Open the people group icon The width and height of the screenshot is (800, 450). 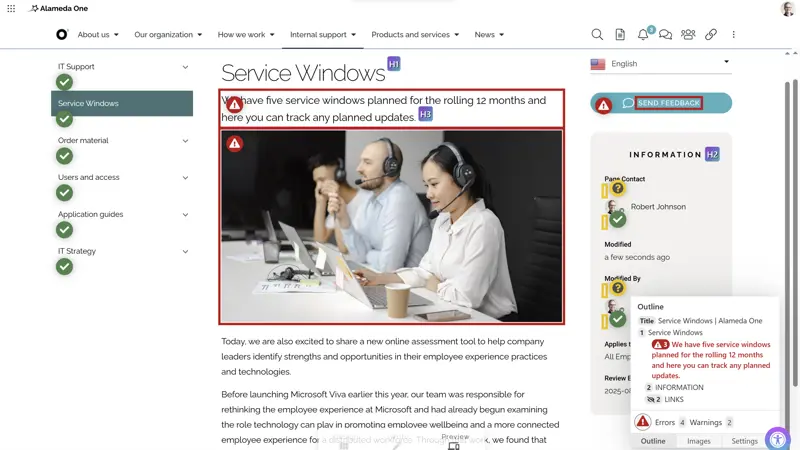pos(688,34)
